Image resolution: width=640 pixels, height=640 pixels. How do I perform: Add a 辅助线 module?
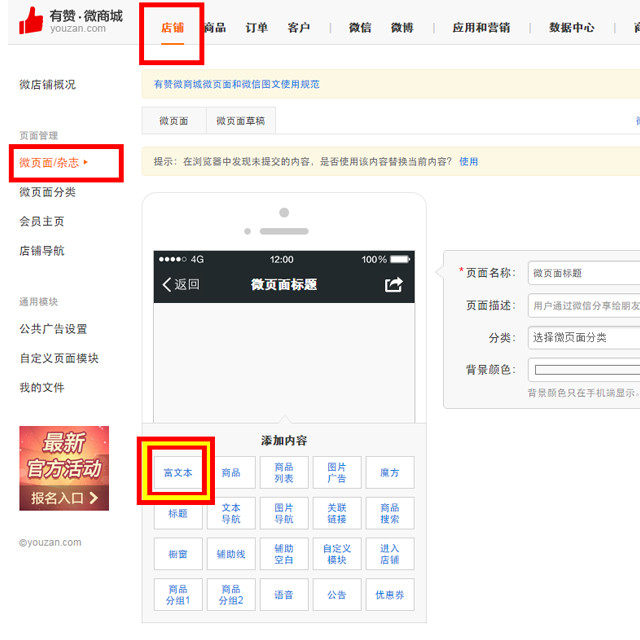tap(231, 554)
